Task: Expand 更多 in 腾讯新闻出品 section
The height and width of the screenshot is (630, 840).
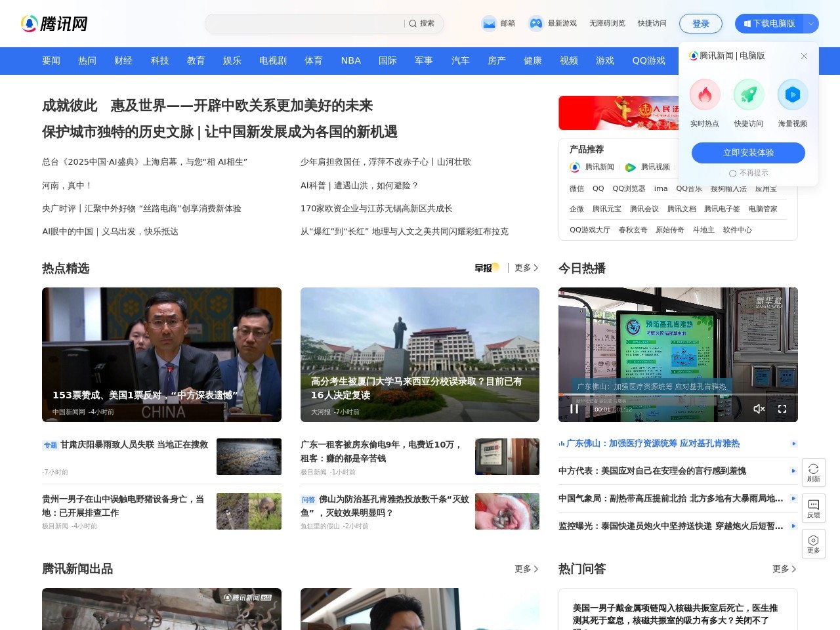Action: [x=526, y=569]
